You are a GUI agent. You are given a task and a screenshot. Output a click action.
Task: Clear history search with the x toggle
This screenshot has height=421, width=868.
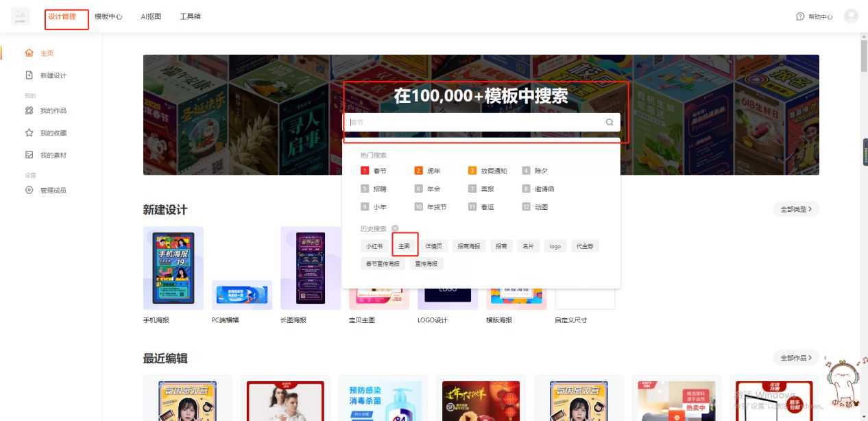pos(394,228)
